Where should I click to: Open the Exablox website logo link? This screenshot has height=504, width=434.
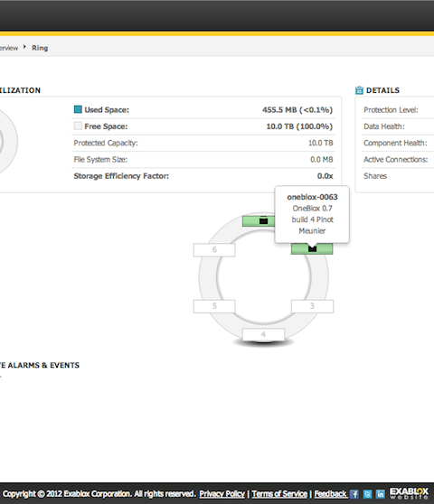(409, 493)
